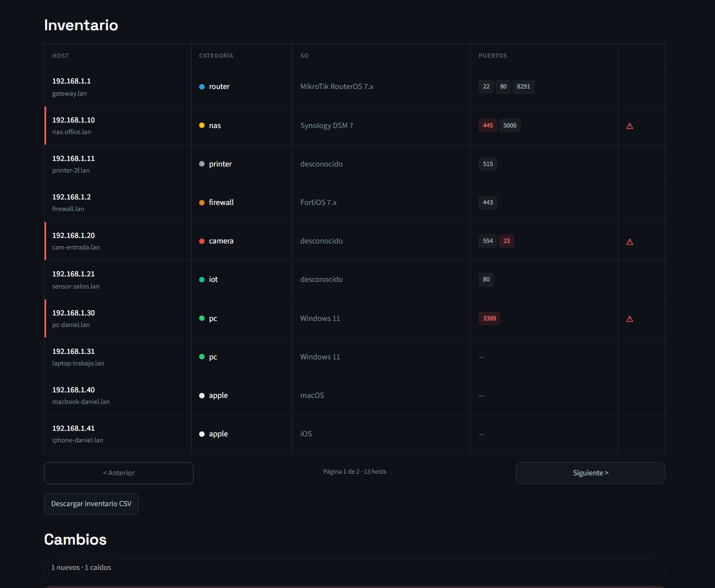This screenshot has width=715, height=588.
Task: Click green dot in laptop-trabajo.lan row
Action: pos(202,357)
